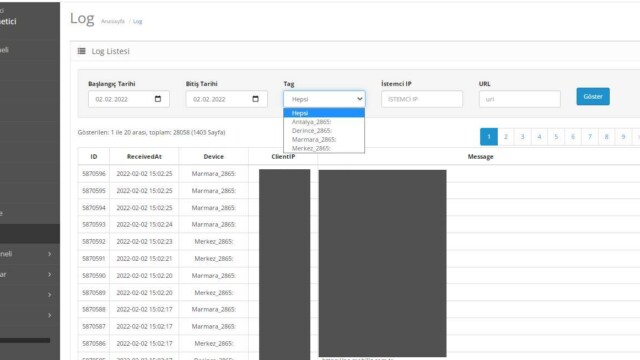Go to pagination page 1

coord(489,137)
